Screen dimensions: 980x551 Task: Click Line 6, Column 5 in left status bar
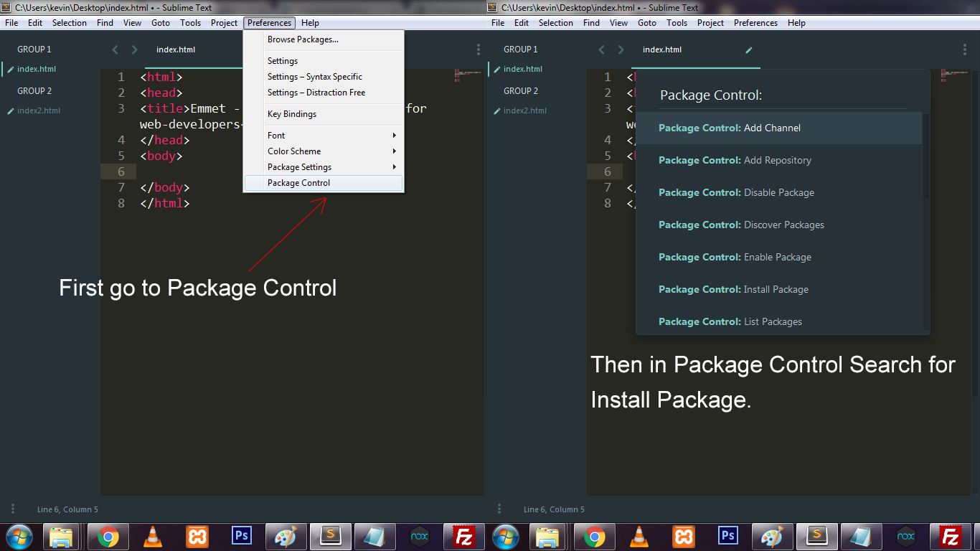coord(67,509)
